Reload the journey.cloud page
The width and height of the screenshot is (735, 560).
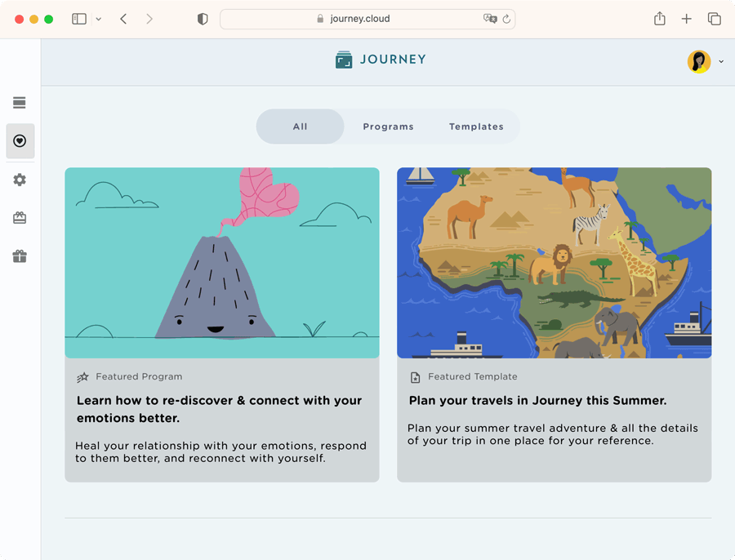coord(506,20)
